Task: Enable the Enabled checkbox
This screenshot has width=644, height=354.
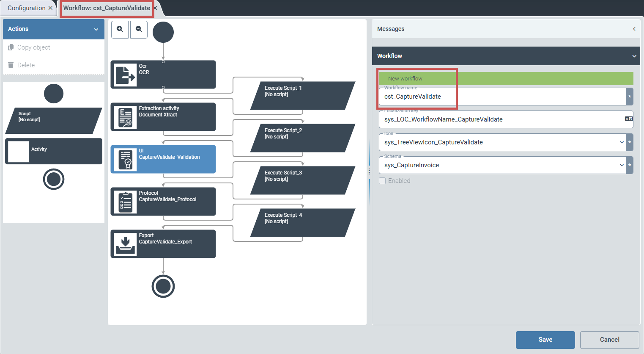Action: (x=382, y=180)
